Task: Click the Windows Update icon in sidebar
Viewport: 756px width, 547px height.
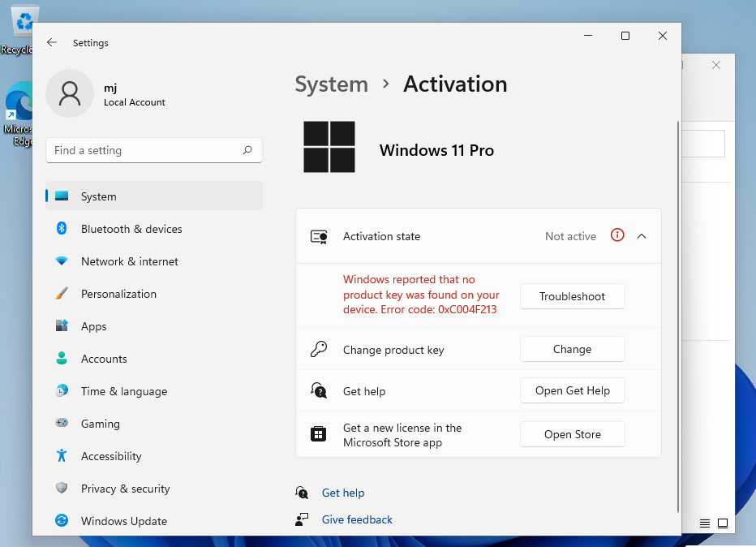Action: 62,520
